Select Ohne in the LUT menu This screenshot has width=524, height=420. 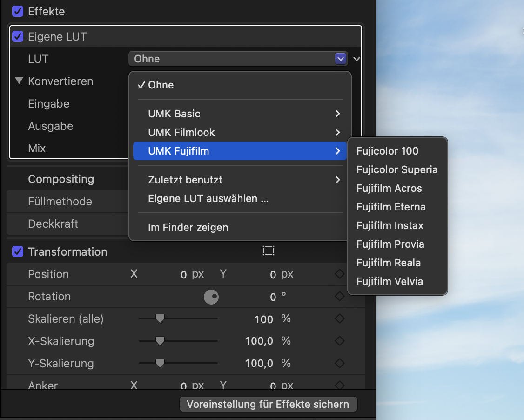click(240, 85)
